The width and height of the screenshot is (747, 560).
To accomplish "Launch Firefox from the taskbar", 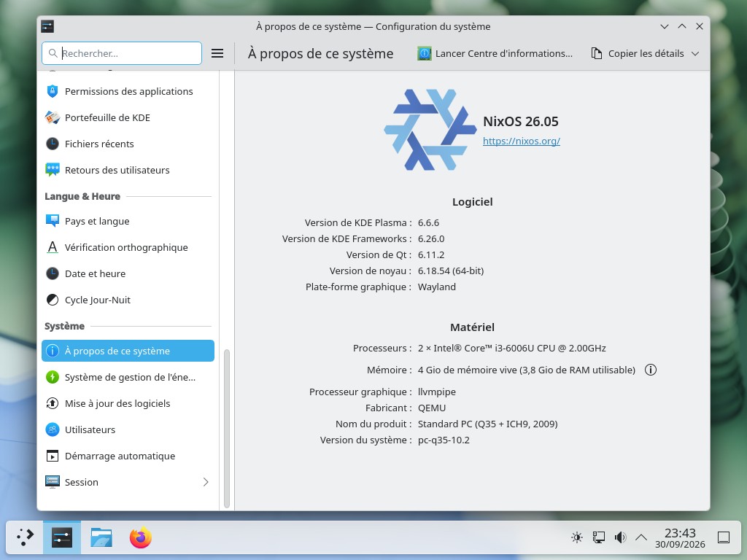I will [x=141, y=537].
